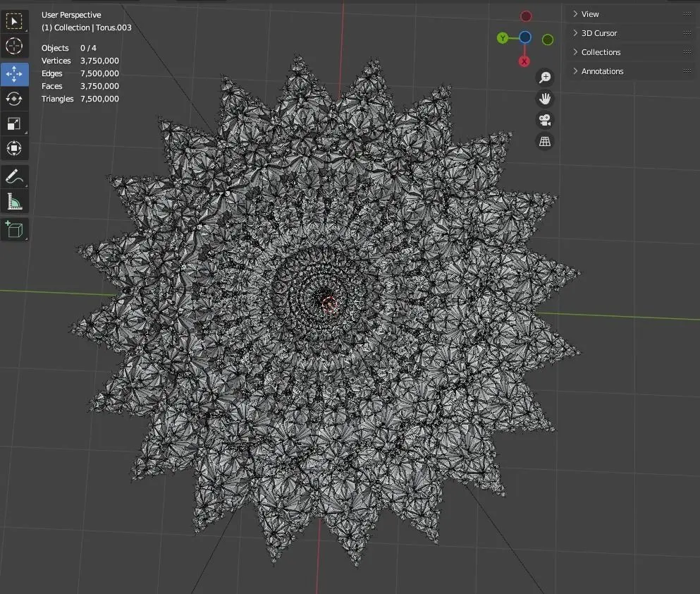Grab the Annotations panel drag handle
The width and height of the screenshot is (700, 594).
click(x=687, y=71)
